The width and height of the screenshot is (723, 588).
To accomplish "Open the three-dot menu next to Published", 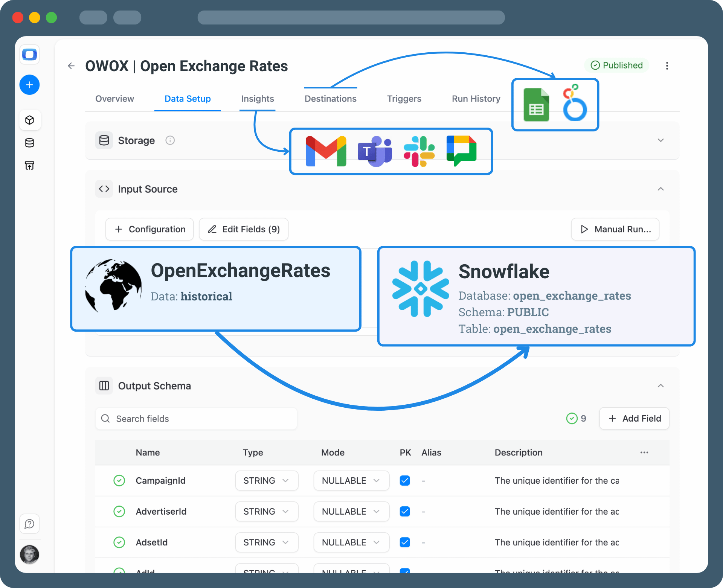I will [667, 66].
